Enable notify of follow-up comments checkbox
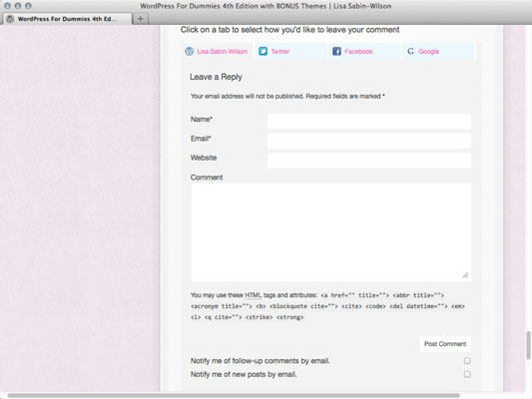532x399 pixels. tap(467, 361)
